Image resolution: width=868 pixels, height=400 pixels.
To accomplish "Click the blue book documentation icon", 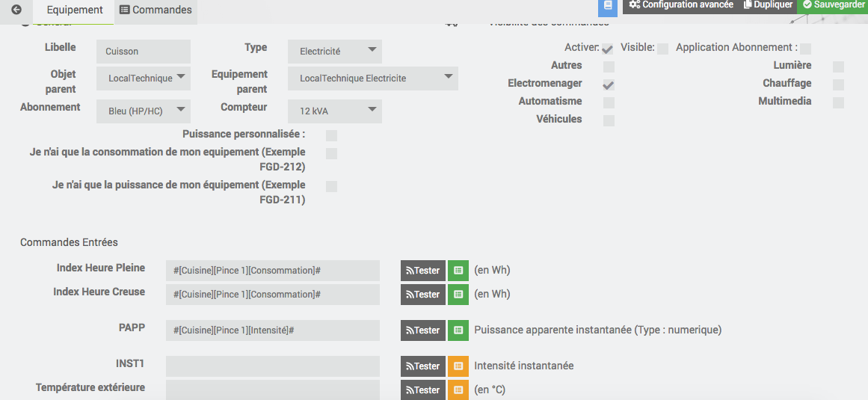I will (x=608, y=6).
